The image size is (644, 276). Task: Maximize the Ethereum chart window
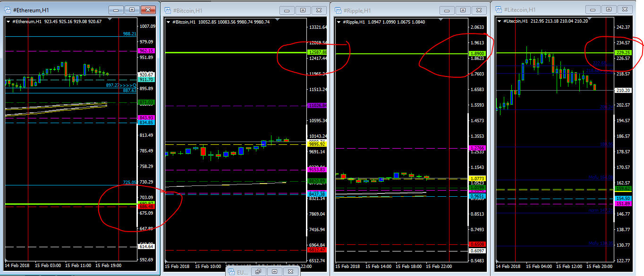tap(132, 9)
